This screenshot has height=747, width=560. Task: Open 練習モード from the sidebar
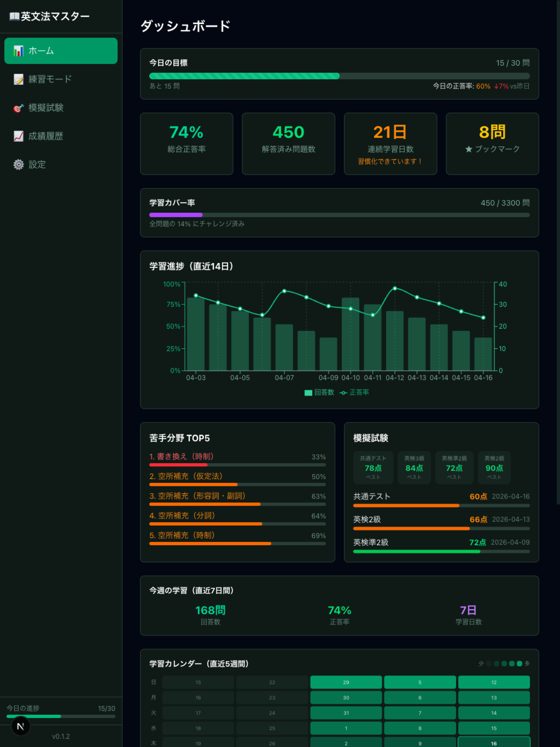tap(50, 79)
